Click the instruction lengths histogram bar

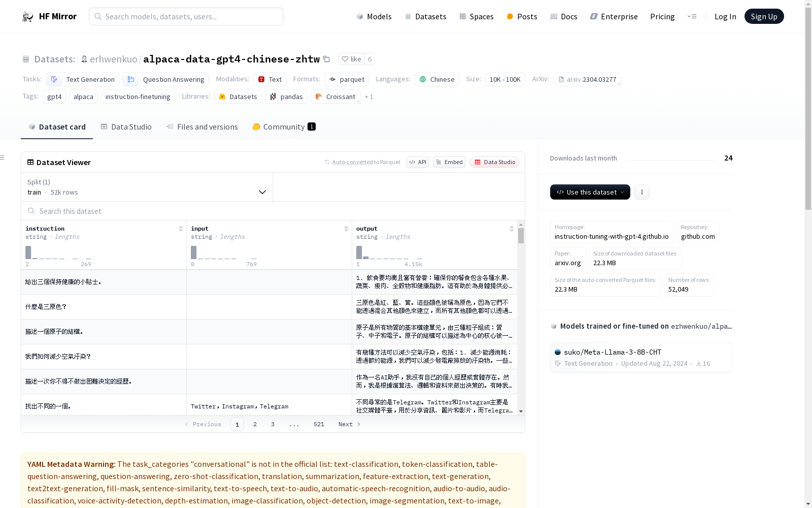click(28, 252)
